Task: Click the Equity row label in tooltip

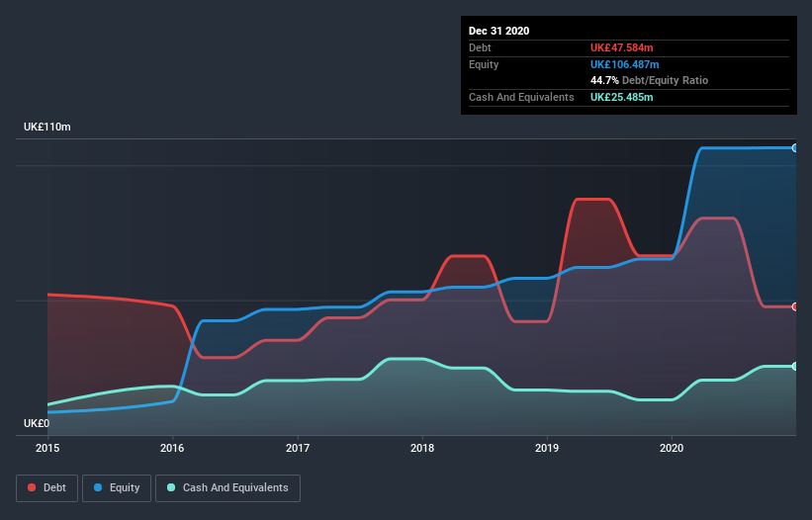Action: click(x=484, y=64)
